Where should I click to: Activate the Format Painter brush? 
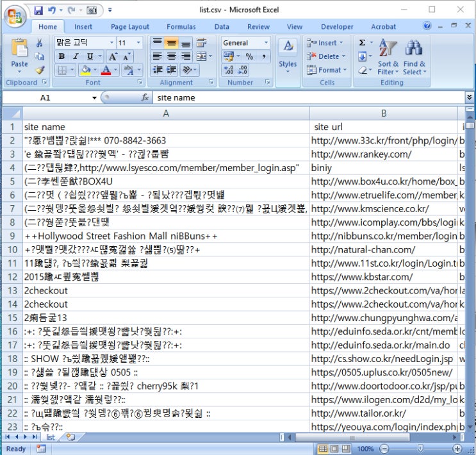[40, 70]
